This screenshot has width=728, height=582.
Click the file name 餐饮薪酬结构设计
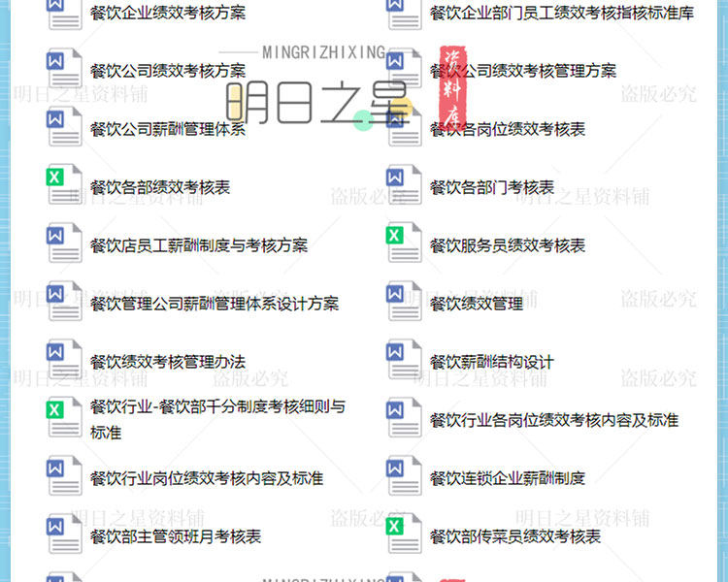click(x=492, y=362)
